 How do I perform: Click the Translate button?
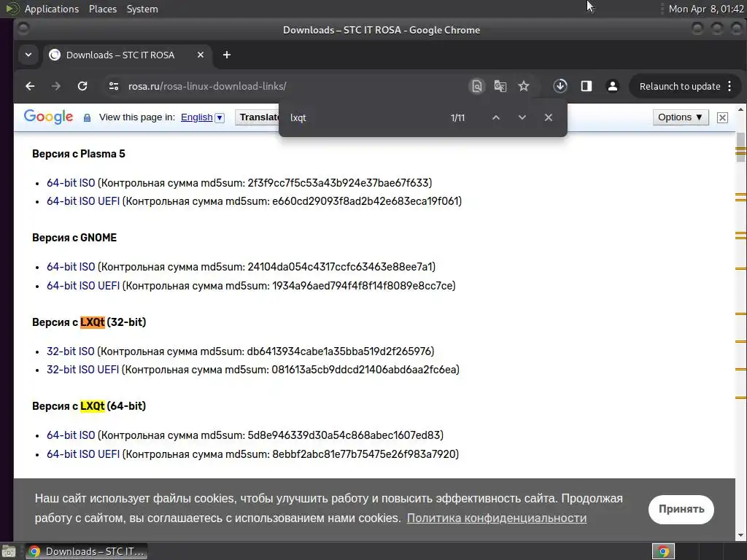tap(258, 117)
